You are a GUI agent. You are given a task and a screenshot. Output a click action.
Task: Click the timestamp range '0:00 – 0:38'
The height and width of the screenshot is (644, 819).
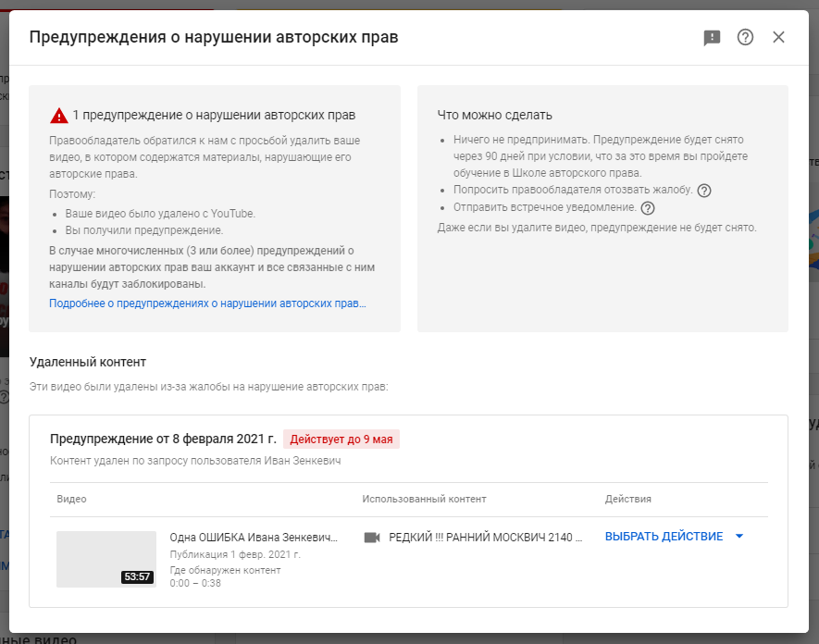point(195,584)
